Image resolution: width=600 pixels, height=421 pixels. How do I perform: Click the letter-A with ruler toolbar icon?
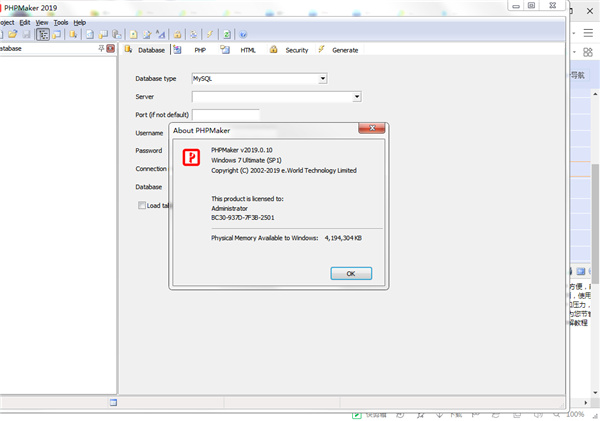click(161, 34)
